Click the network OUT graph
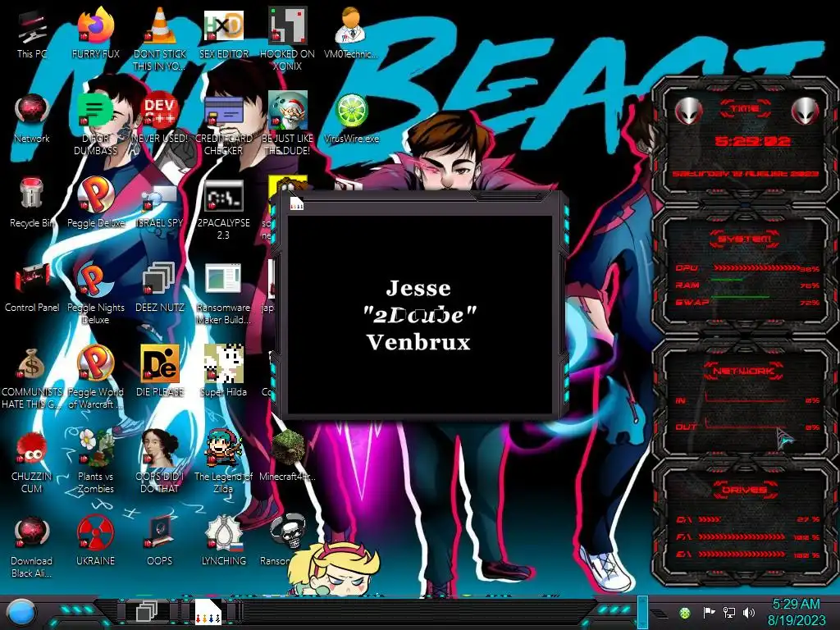The width and height of the screenshot is (840, 630). (x=746, y=425)
